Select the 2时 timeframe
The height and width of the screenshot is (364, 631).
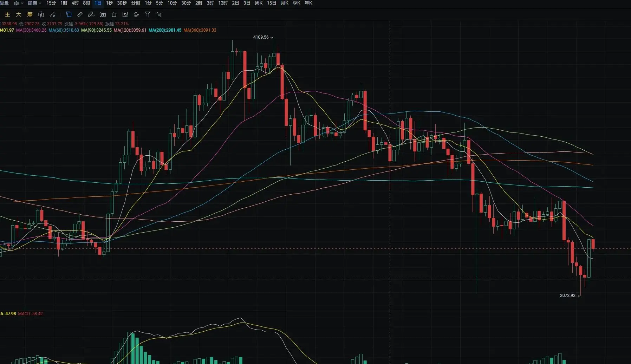pos(199,3)
